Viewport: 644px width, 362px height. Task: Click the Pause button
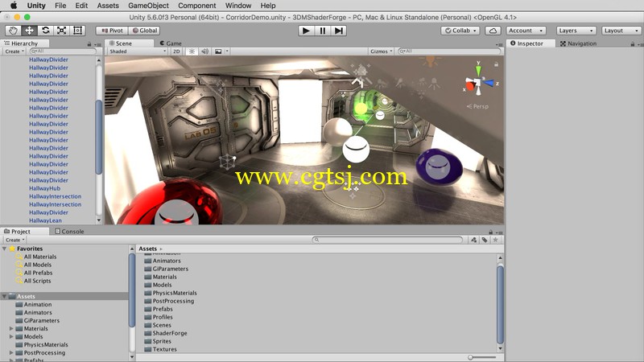tap(323, 31)
